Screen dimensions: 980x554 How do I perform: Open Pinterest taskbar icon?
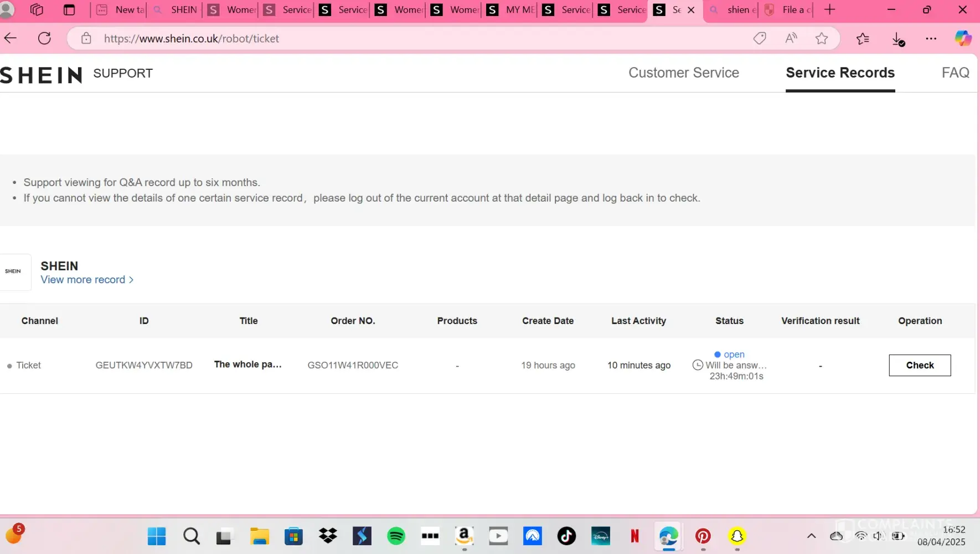[703, 536]
